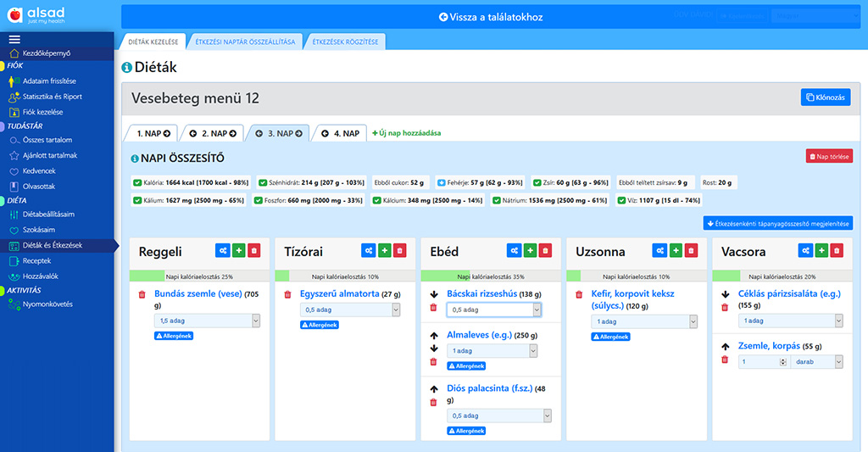Viewport: 868px width, 452px height.
Task: Switch to Étkezési naptár összeállítása tab
Action: click(245, 42)
